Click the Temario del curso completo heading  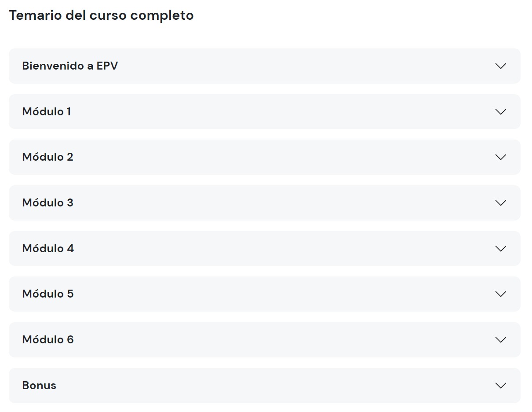coord(101,15)
